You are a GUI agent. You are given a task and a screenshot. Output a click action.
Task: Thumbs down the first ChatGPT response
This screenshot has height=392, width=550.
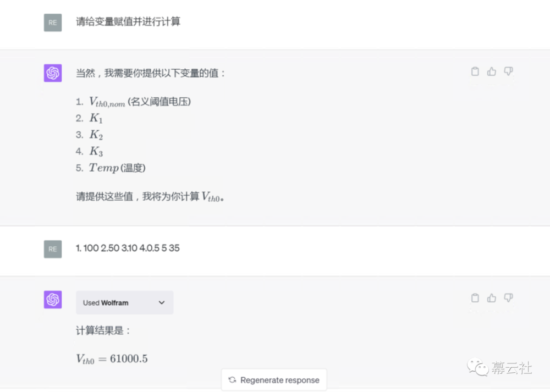pyautogui.click(x=508, y=71)
